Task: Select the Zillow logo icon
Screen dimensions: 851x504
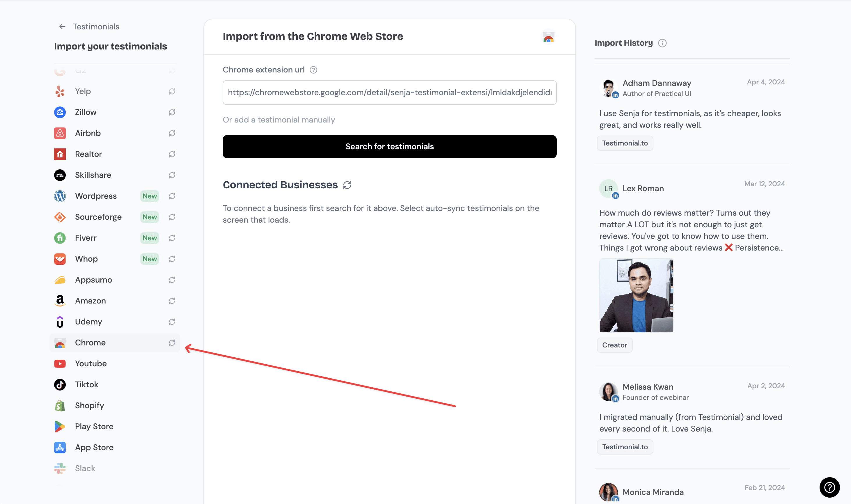Action: pyautogui.click(x=60, y=112)
